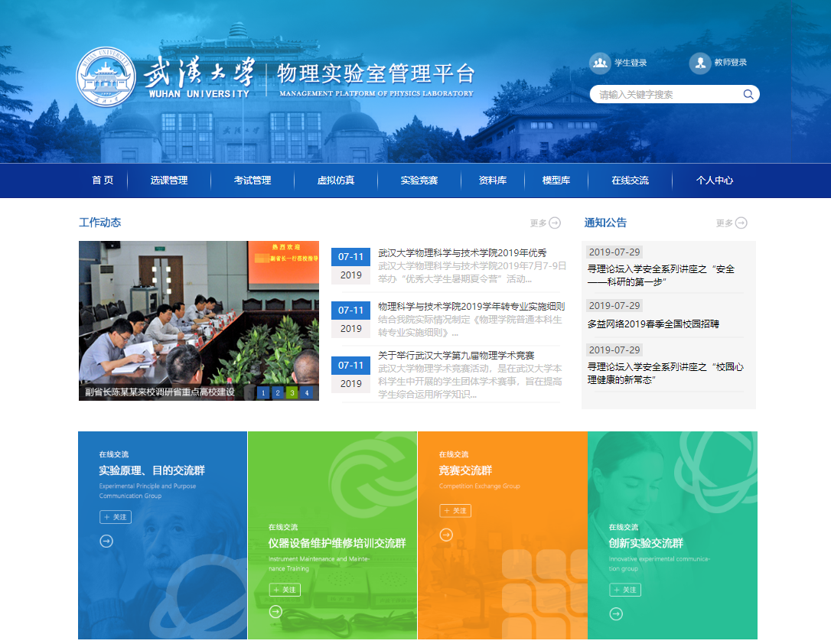This screenshot has height=644, width=831.
Task: Click arrow icon in 竞赛交流群 card
Action: pyautogui.click(x=446, y=535)
